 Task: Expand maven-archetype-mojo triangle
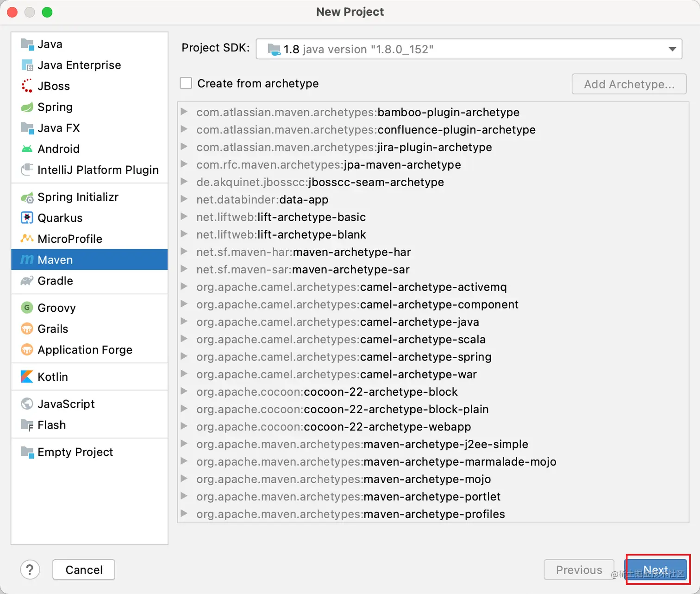pos(184,479)
